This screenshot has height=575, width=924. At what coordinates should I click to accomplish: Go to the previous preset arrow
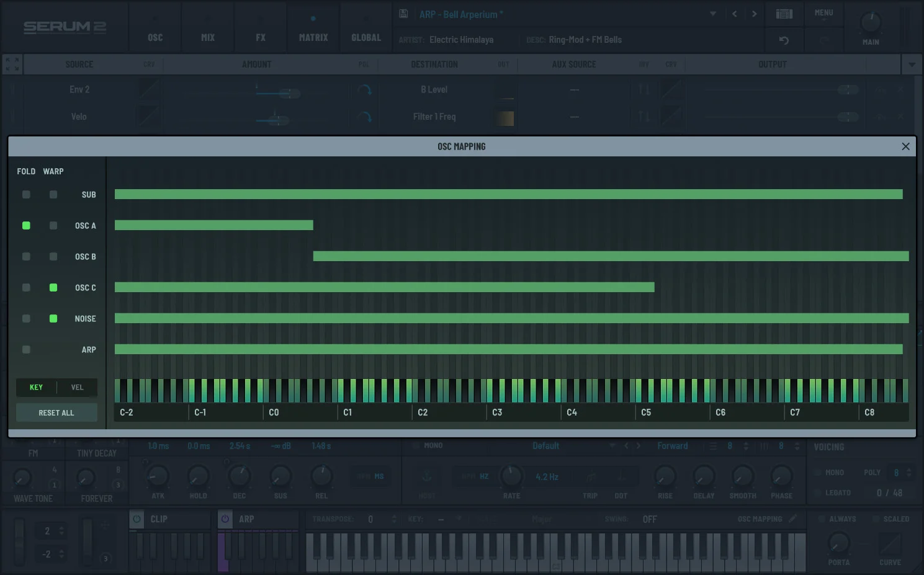pyautogui.click(x=735, y=14)
